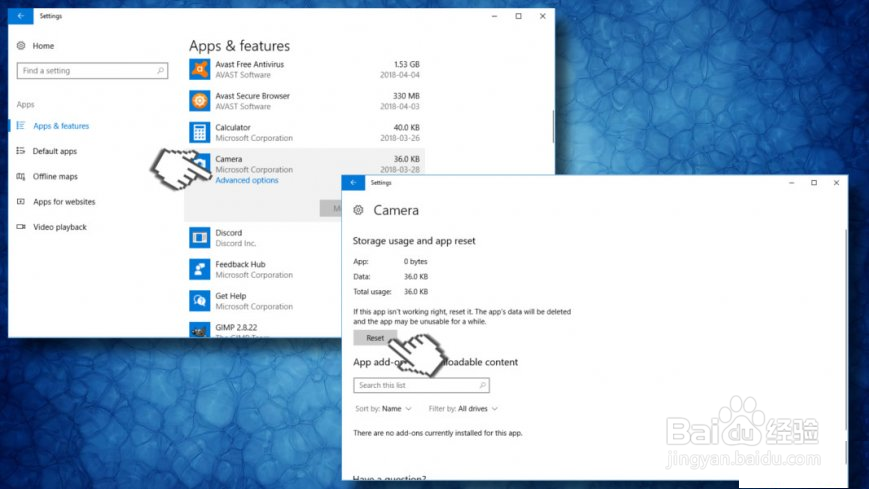
Task: Click the Feedback Hub app icon
Action: tap(200, 269)
